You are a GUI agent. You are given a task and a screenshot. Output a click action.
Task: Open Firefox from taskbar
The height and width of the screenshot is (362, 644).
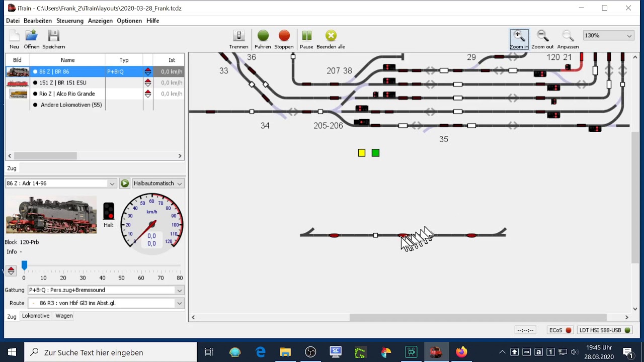point(461,352)
